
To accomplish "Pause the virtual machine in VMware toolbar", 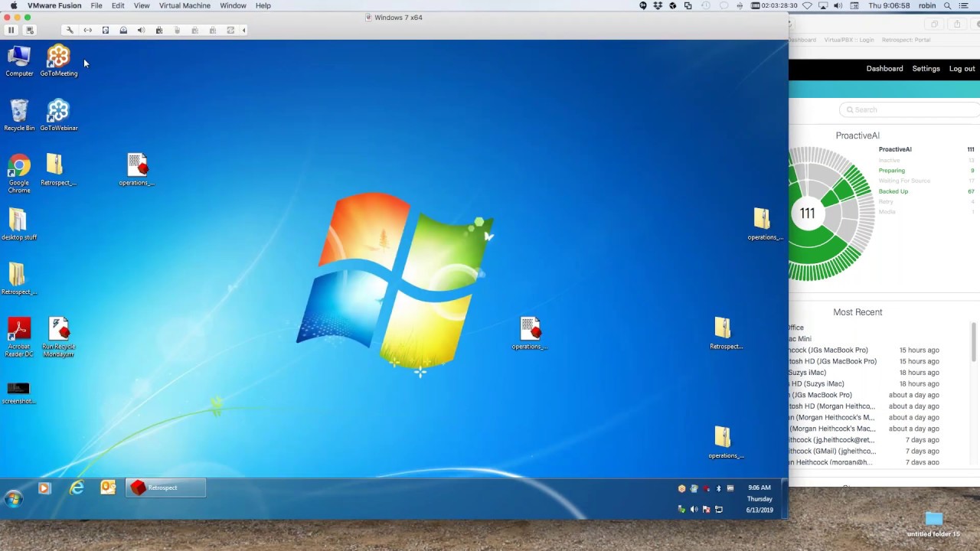I will [x=11, y=30].
